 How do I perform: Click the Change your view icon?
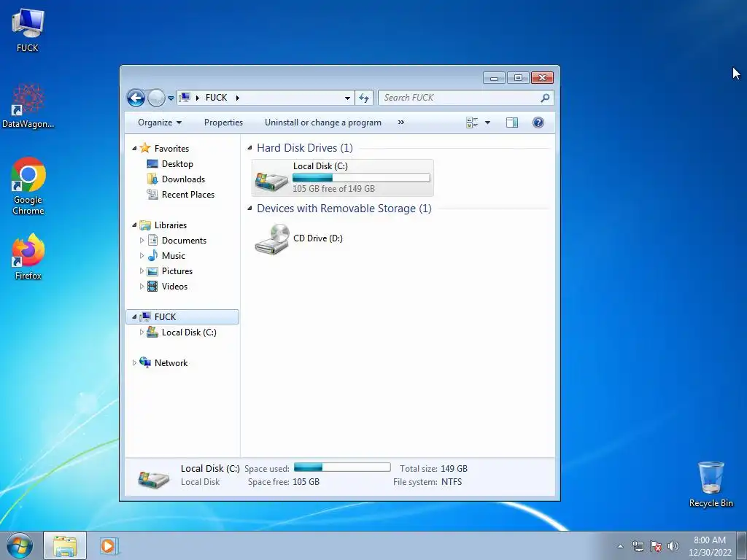(472, 122)
